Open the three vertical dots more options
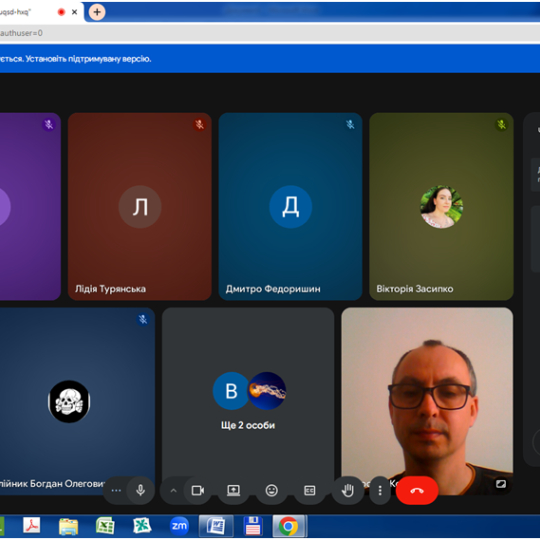The image size is (540, 540). point(380,490)
